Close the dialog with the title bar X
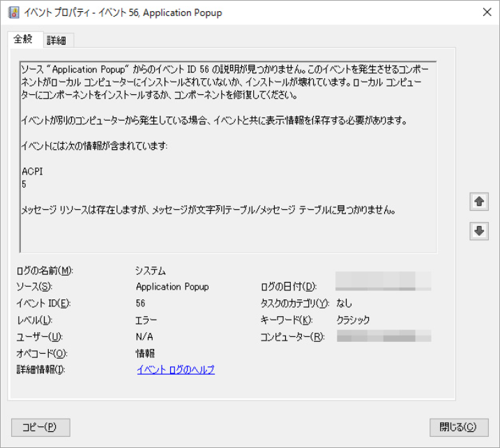Viewport: 500px width, 448px height. pyautogui.click(x=485, y=11)
